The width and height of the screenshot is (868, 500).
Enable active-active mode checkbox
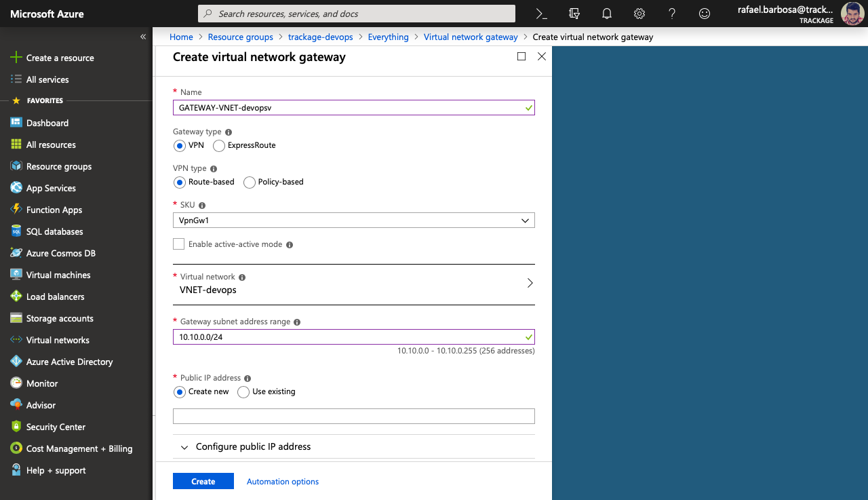(179, 244)
